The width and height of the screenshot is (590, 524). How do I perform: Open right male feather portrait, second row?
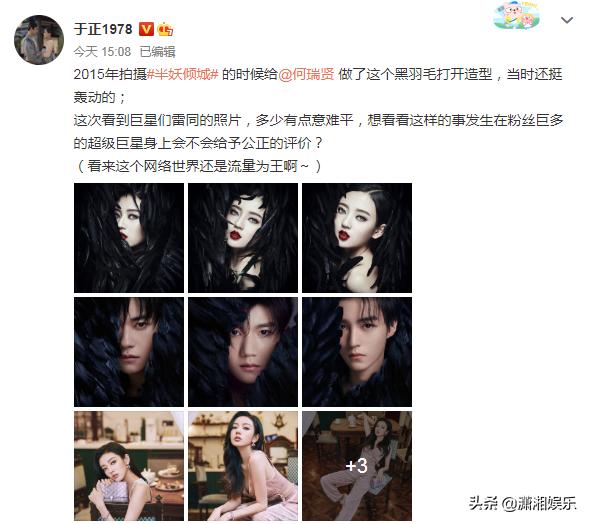pos(357,352)
